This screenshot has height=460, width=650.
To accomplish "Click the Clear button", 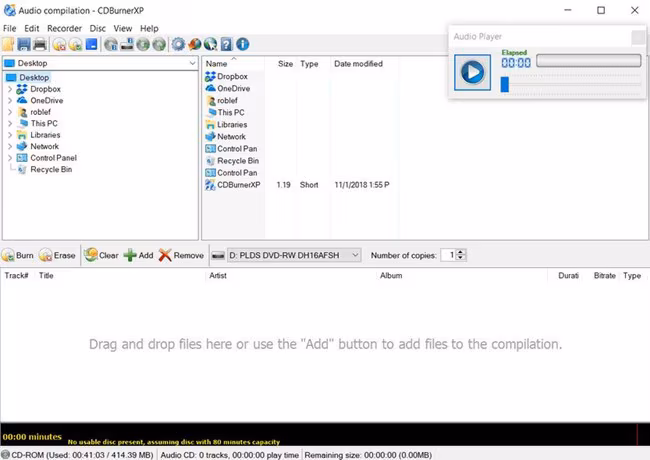I will point(101,255).
